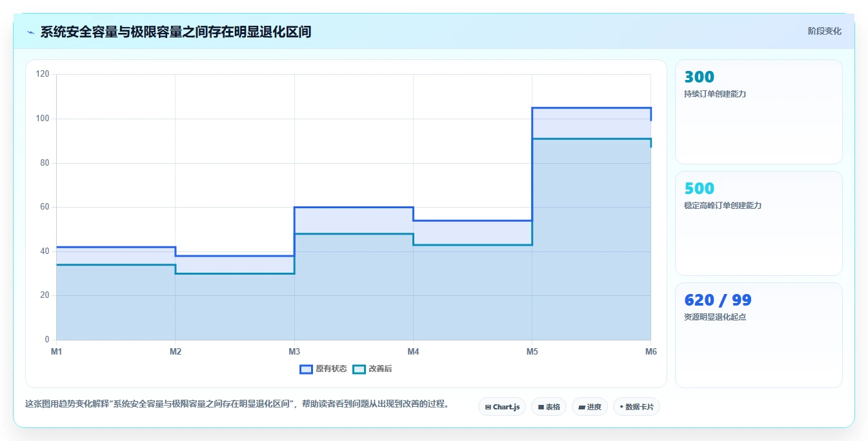The height and width of the screenshot is (441, 868).
Task: Click the 620 / 99 metric value
Action: point(718,300)
